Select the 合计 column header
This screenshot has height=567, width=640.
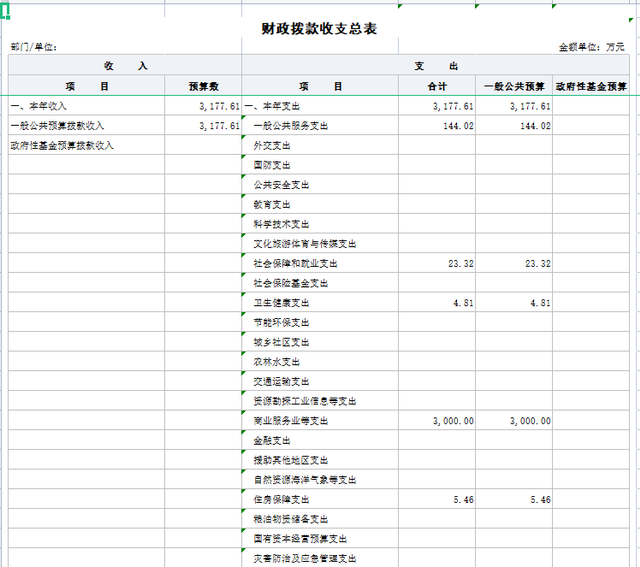click(x=436, y=87)
